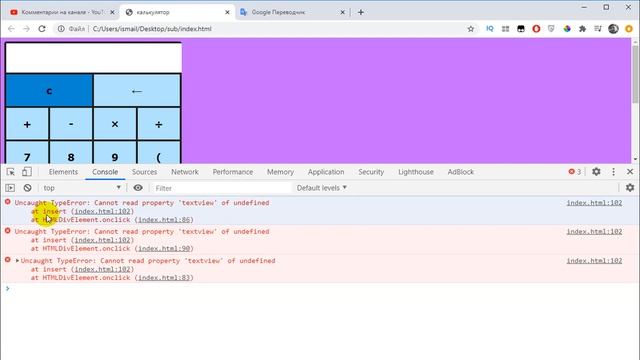Click the calculator 9 button

tap(115, 153)
